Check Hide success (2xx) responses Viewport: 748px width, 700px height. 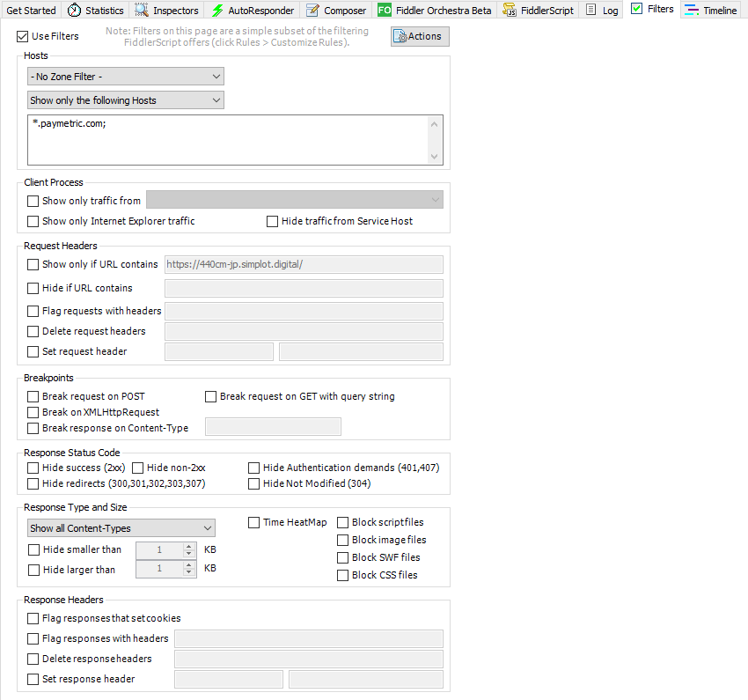(33, 468)
